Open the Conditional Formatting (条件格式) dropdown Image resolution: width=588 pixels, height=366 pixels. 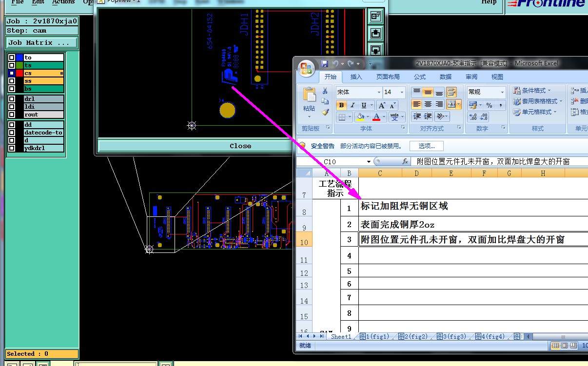tap(532, 91)
